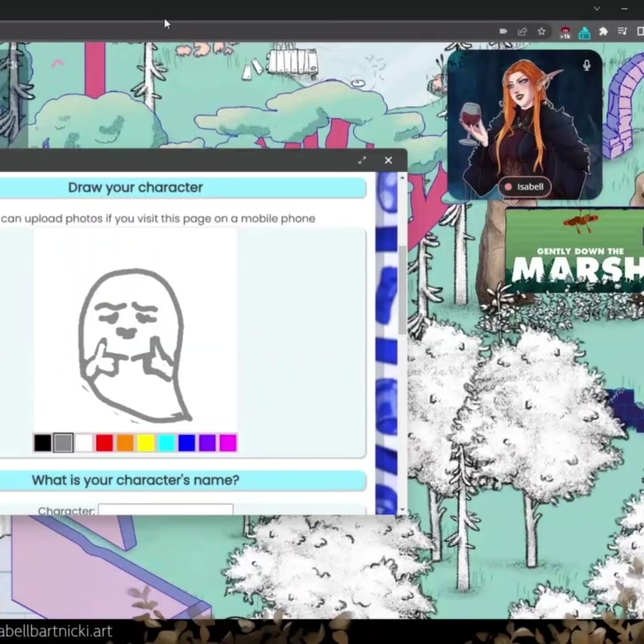Minimize the browser window
Screen dimensions: 644x644
(624, 8)
